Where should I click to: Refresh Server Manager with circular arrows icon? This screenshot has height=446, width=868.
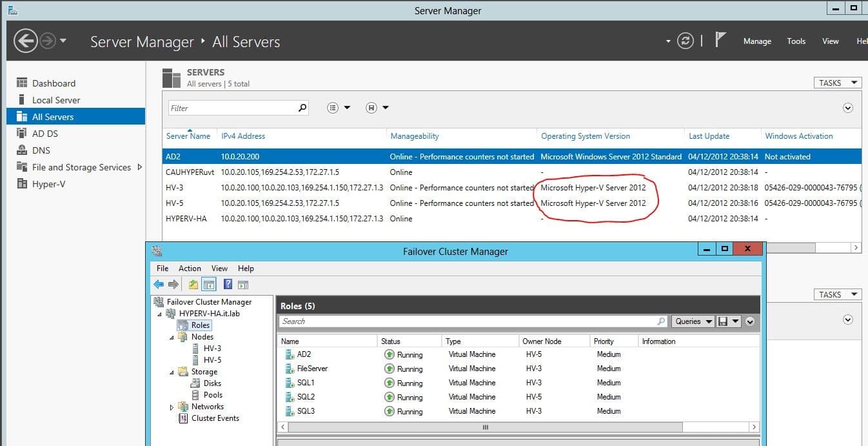(x=685, y=41)
